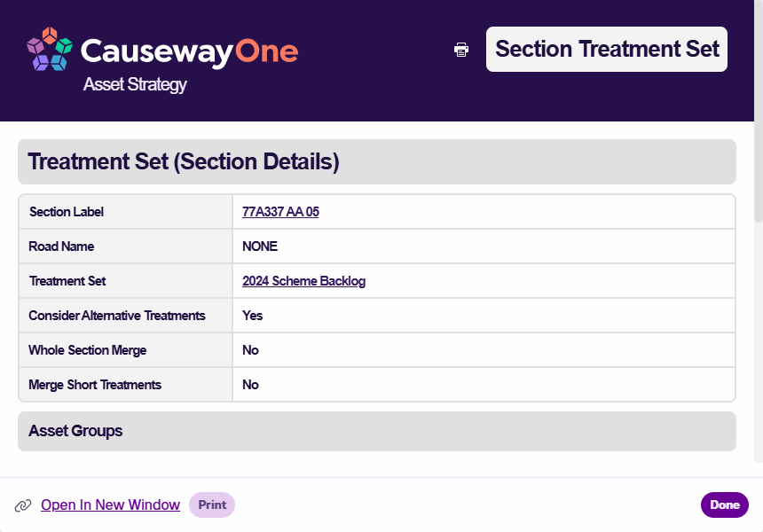Click the Print button

[212, 505]
